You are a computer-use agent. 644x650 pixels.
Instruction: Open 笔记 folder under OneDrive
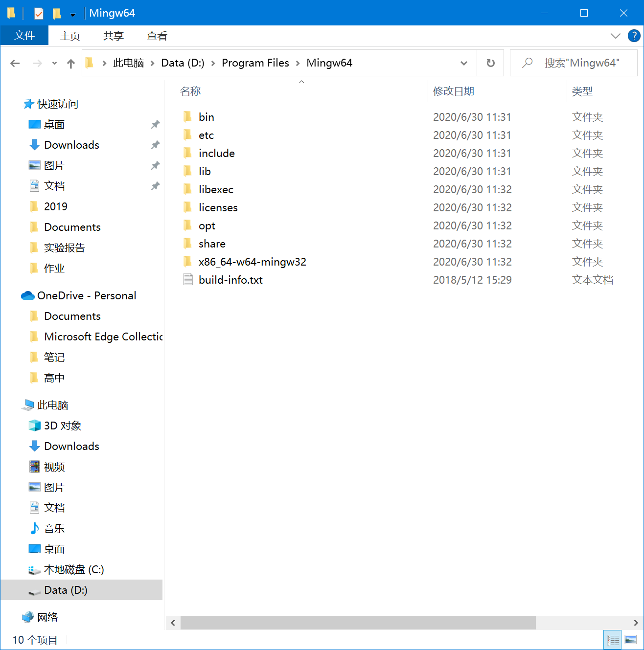[54, 358]
